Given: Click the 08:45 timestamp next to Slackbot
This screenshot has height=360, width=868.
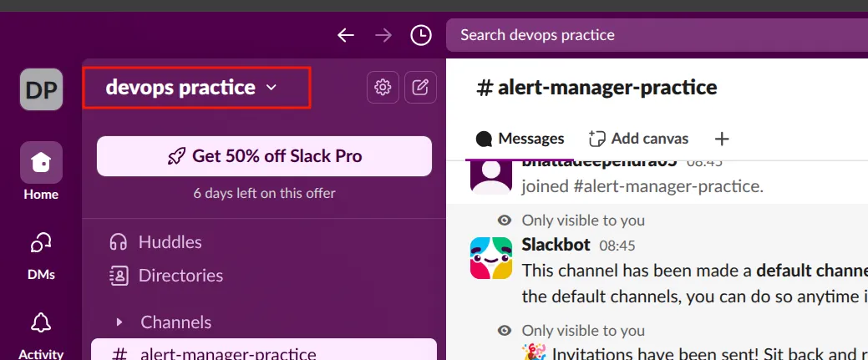Looking at the screenshot, I should coord(617,246).
